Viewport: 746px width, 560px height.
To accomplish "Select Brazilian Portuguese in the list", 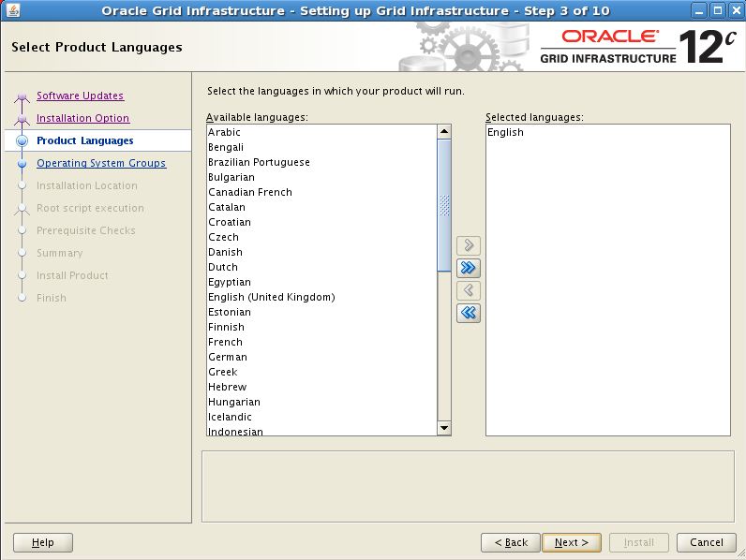I will click(x=321, y=162).
